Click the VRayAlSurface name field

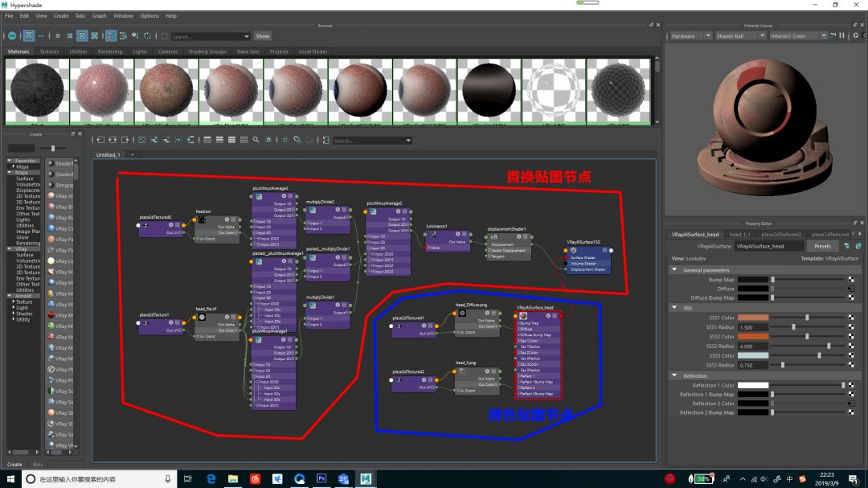[769, 247]
